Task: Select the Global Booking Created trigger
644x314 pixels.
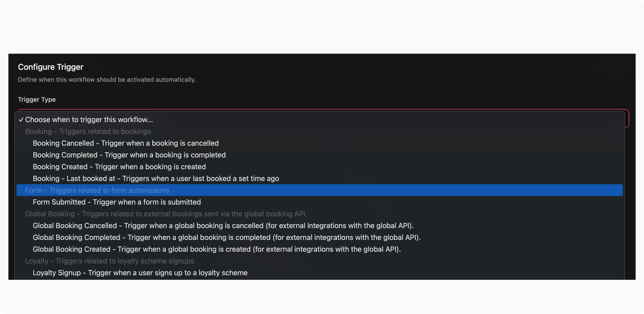Action: coord(217,249)
